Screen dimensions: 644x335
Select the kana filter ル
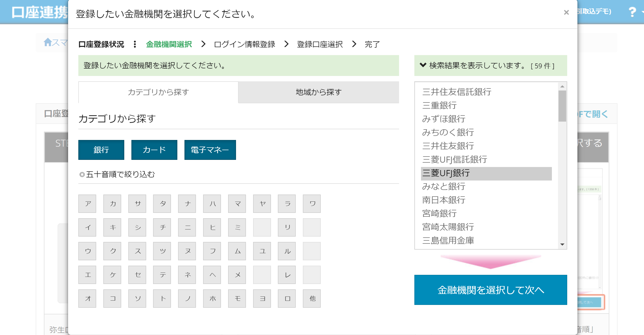[x=287, y=251]
